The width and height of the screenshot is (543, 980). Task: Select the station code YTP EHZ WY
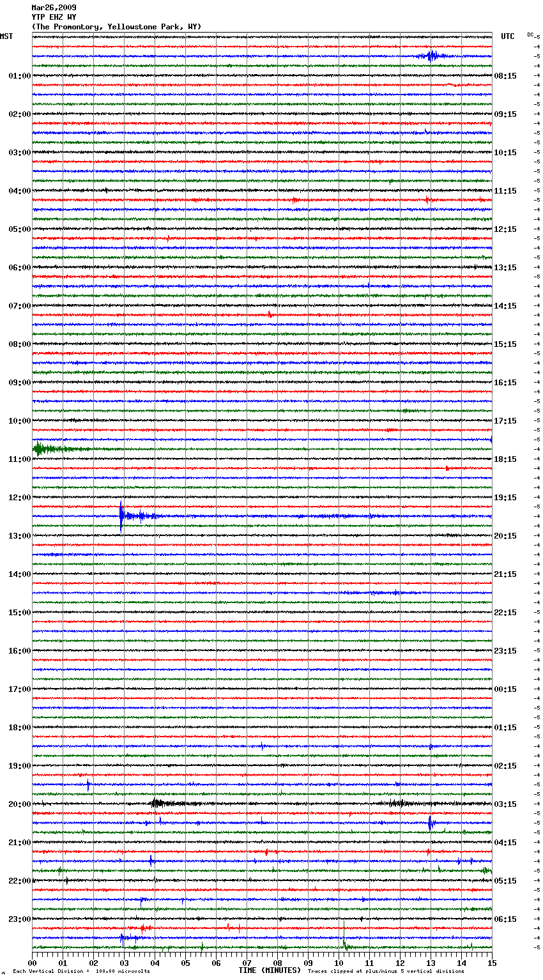(54, 17)
